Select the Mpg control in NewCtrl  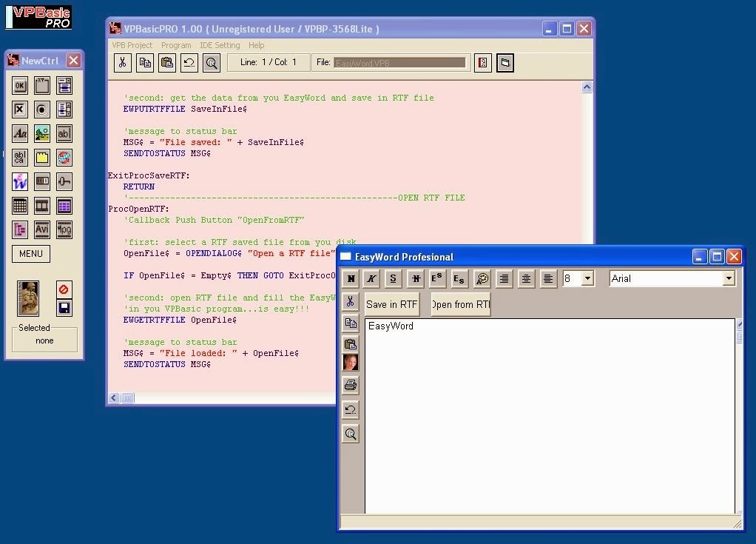pyautogui.click(x=64, y=229)
